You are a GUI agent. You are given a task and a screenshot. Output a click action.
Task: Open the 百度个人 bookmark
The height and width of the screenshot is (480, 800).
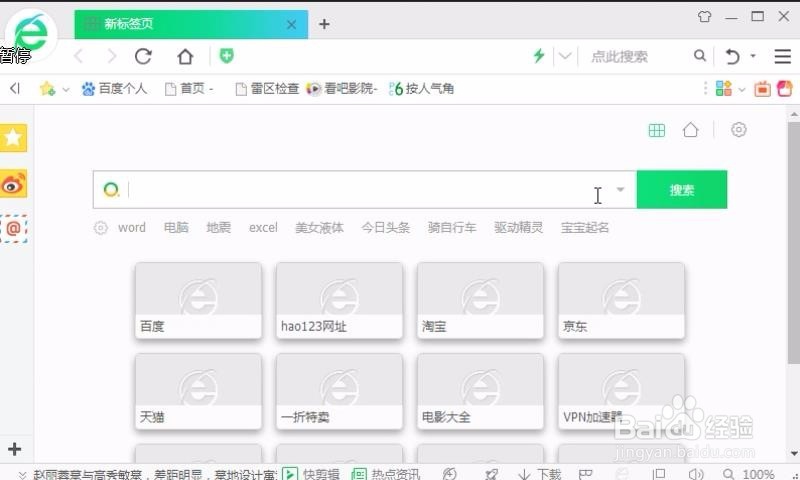[114, 89]
